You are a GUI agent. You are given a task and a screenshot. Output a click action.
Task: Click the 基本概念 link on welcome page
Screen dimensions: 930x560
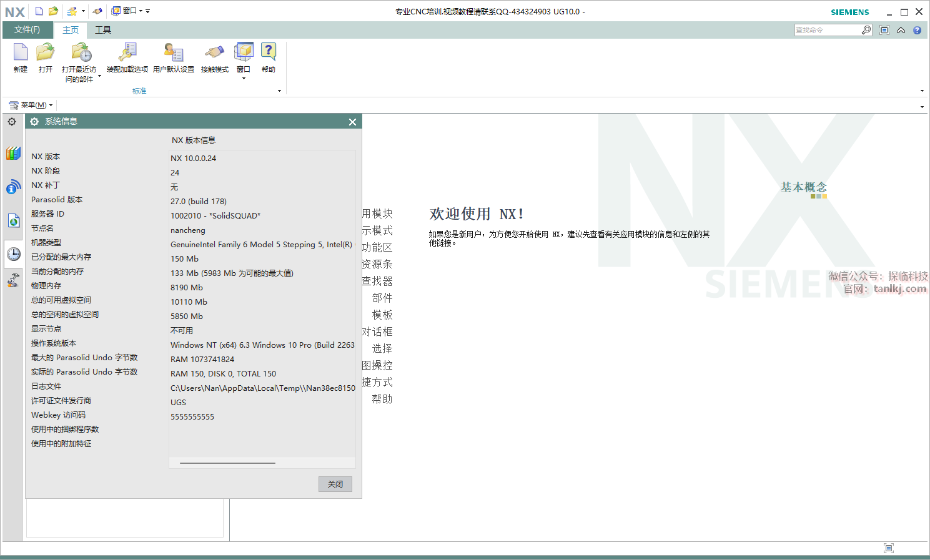point(803,187)
